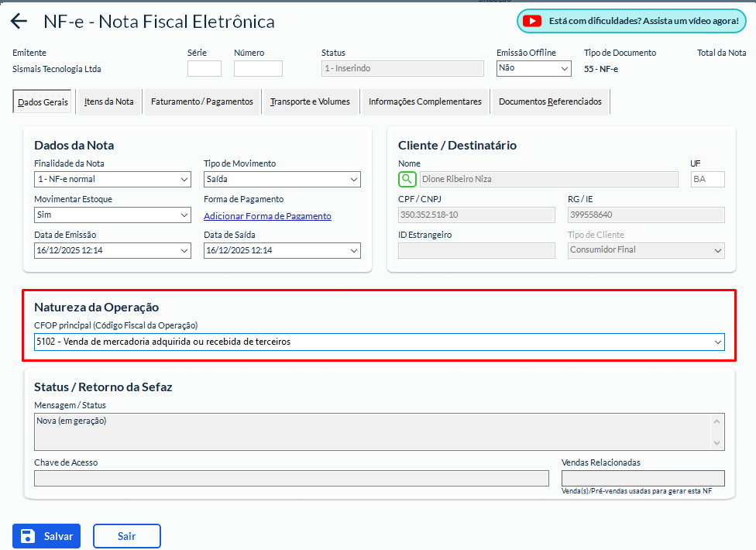Open Movimentar Estoque dropdown
The height and width of the screenshot is (550, 756).
(184, 215)
